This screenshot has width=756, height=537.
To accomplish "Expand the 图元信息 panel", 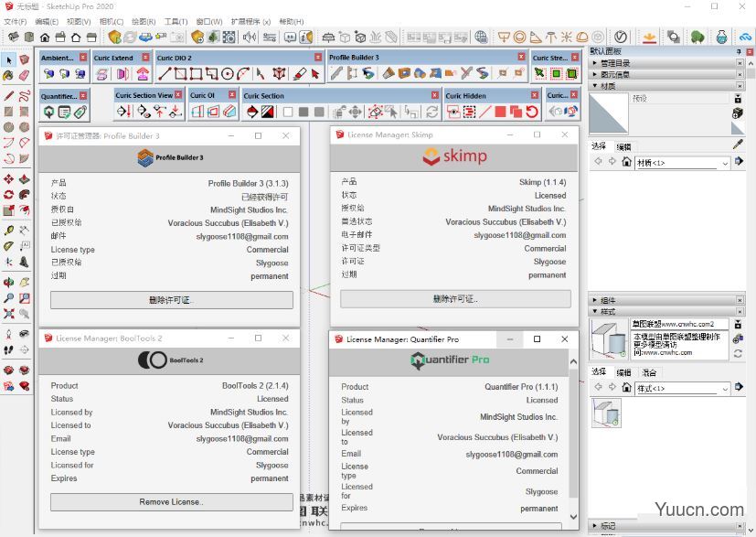I will (x=667, y=74).
